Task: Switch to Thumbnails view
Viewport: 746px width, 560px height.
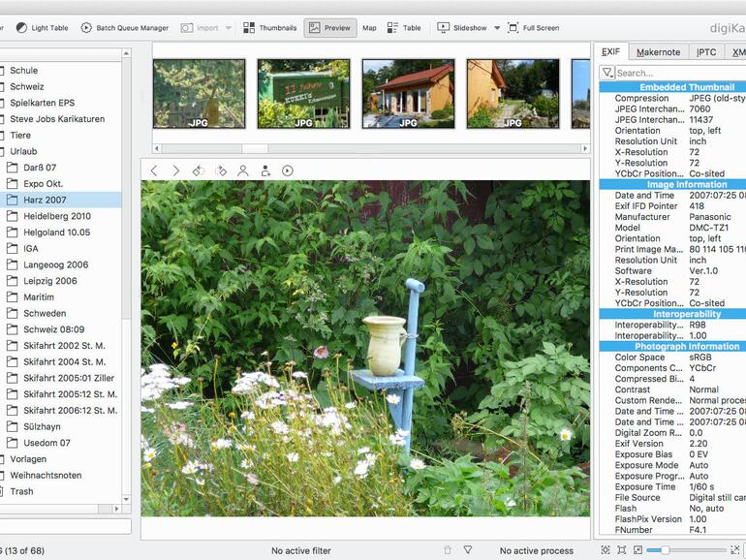Action: [x=269, y=28]
